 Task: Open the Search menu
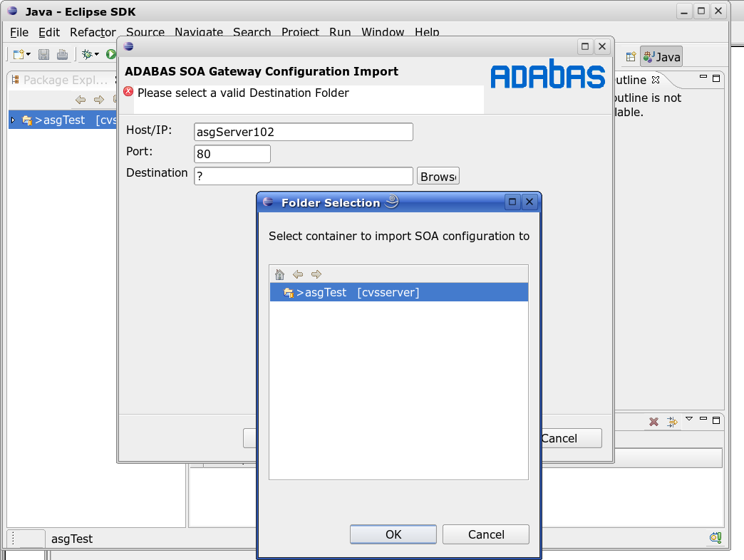252,31
